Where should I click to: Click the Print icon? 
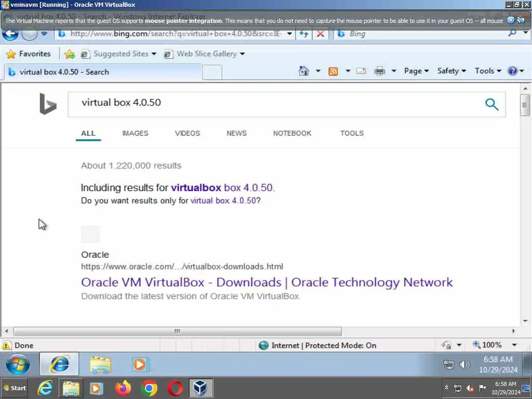(x=380, y=71)
